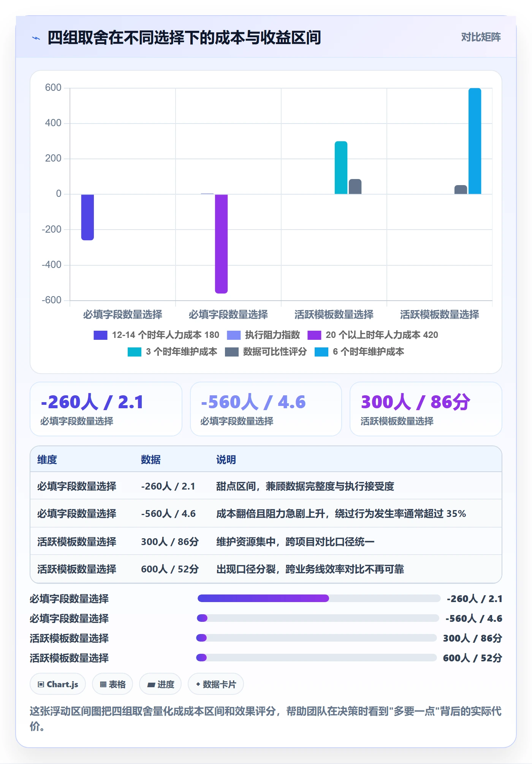Screen dimensions: 532x764
Task: Click the 600 y-axis label
Action: 53,88
